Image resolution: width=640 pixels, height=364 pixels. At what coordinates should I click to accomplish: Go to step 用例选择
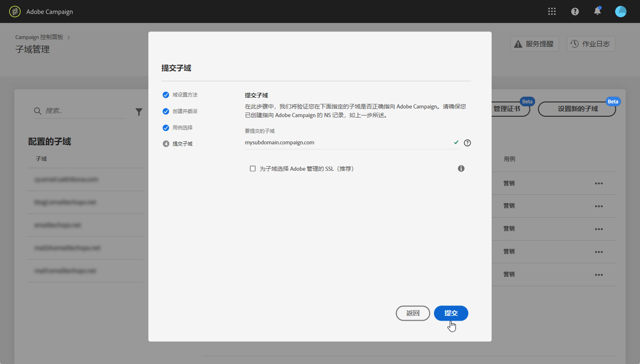(177, 128)
